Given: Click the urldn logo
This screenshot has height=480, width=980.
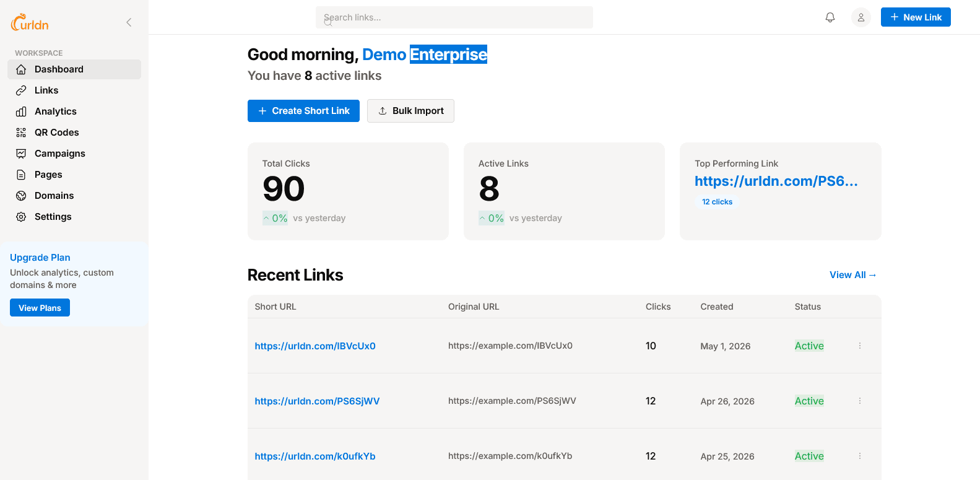Looking at the screenshot, I should pos(30,22).
